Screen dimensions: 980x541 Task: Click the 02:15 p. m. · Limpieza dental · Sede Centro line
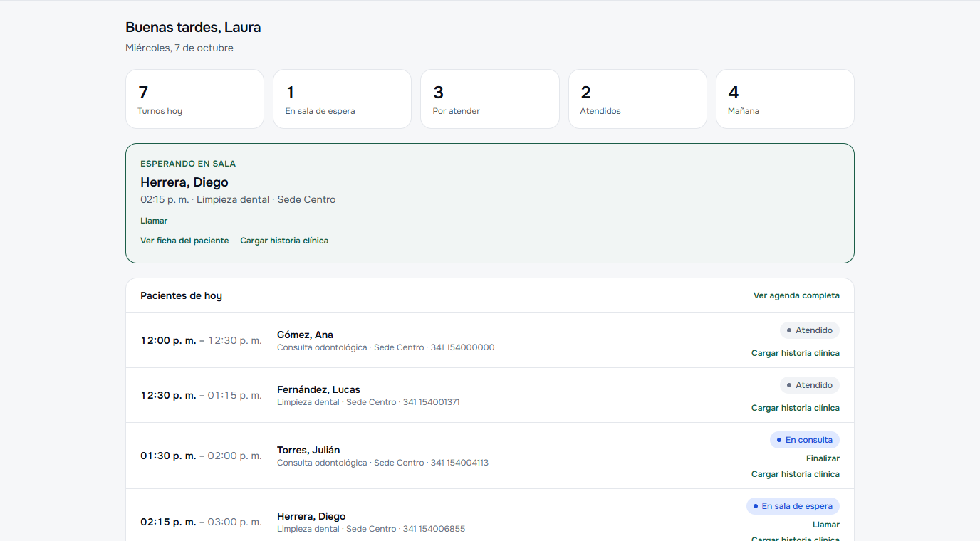coord(238,199)
